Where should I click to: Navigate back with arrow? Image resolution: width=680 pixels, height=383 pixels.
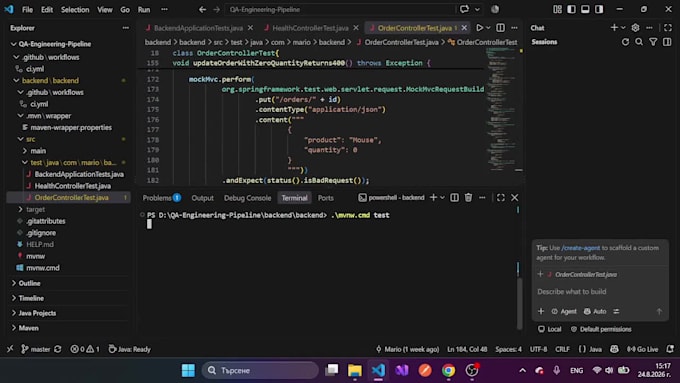(203, 9)
